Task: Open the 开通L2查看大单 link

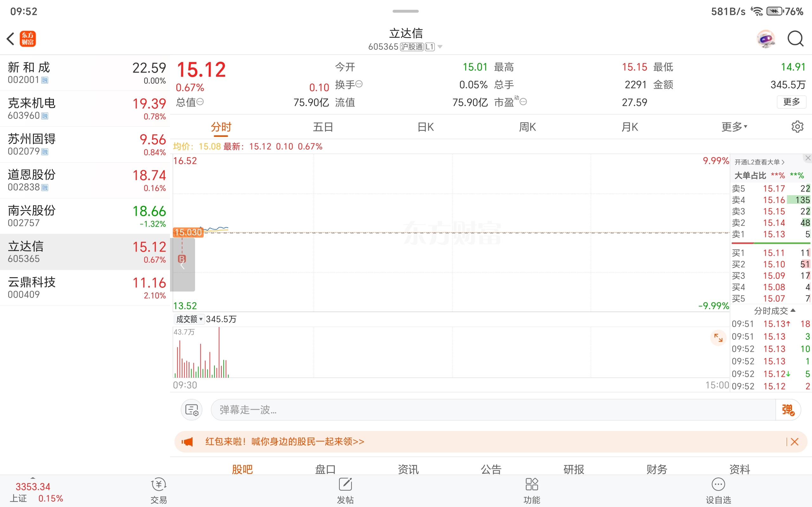Action: click(759, 162)
